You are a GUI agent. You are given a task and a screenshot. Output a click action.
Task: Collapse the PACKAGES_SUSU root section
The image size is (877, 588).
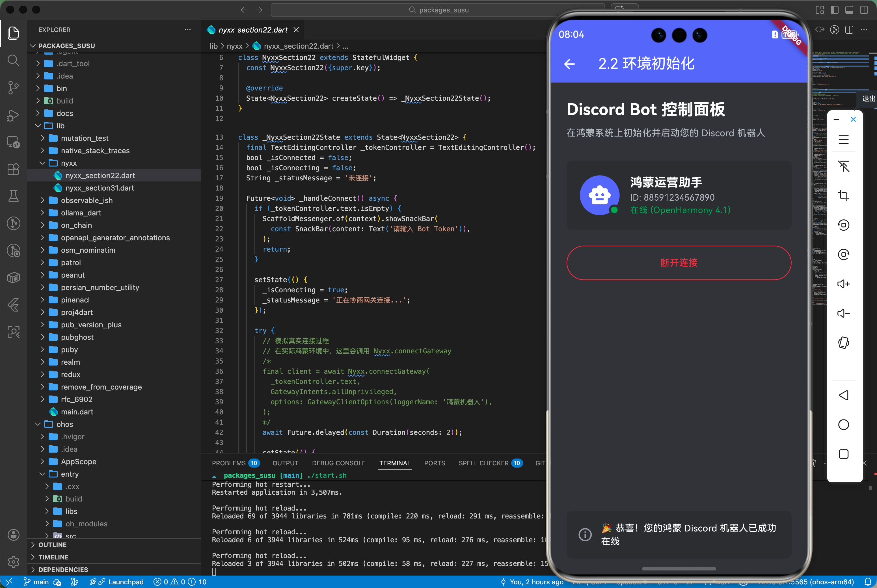114,46
